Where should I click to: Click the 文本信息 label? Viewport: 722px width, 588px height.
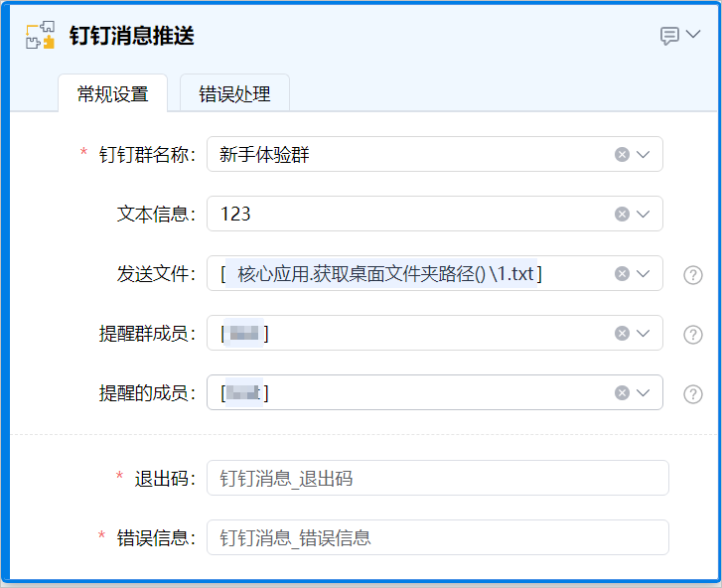(x=157, y=215)
